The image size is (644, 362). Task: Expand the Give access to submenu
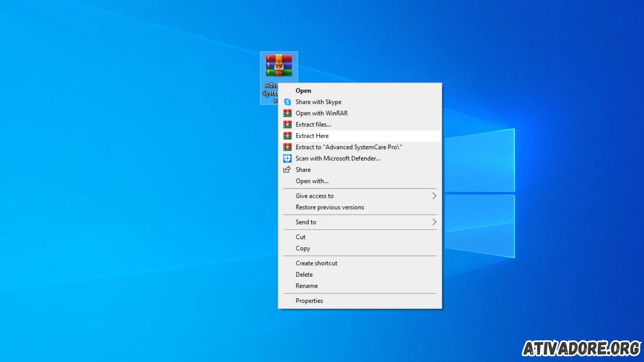[433, 195]
